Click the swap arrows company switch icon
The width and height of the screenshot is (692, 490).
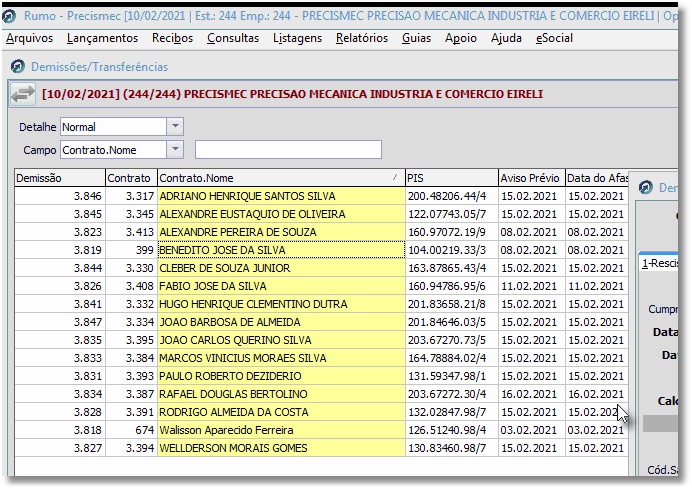pyautogui.click(x=23, y=94)
